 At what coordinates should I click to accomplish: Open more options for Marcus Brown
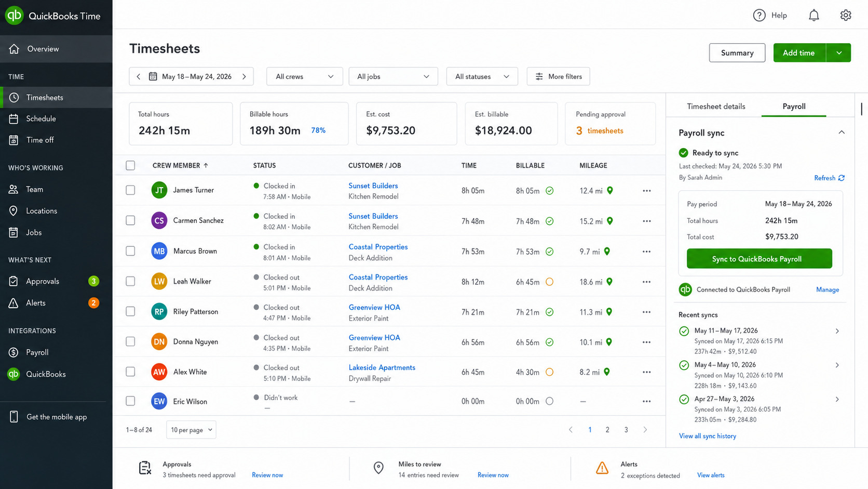646,252
